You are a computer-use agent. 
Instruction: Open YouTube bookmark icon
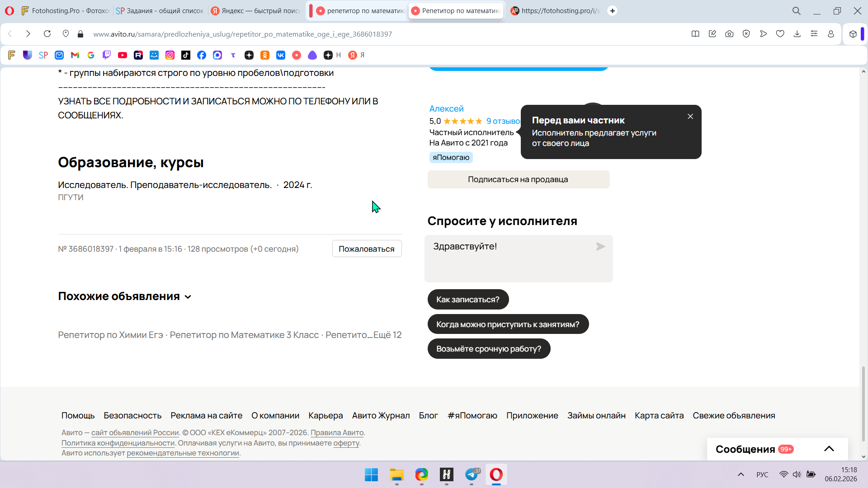tap(123, 55)
